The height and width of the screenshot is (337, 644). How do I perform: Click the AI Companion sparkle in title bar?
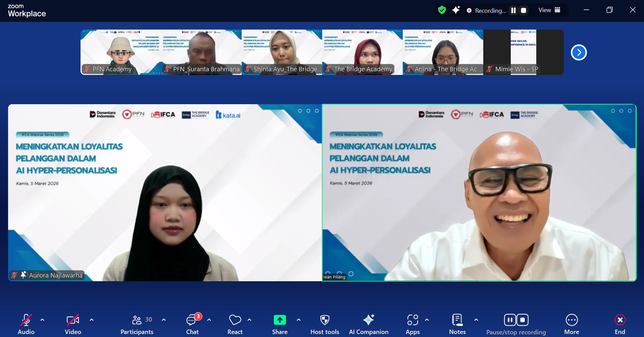click(456, 10)
